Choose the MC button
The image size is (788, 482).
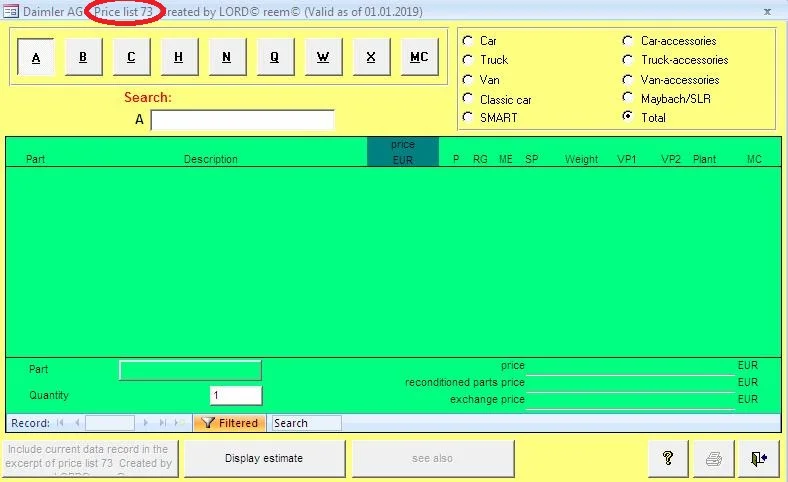coord(419,57)
